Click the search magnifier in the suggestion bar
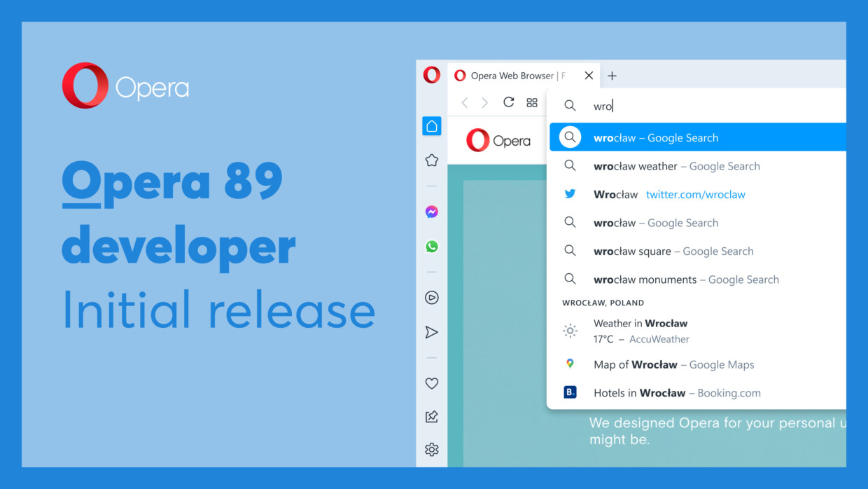 [570, 105]
